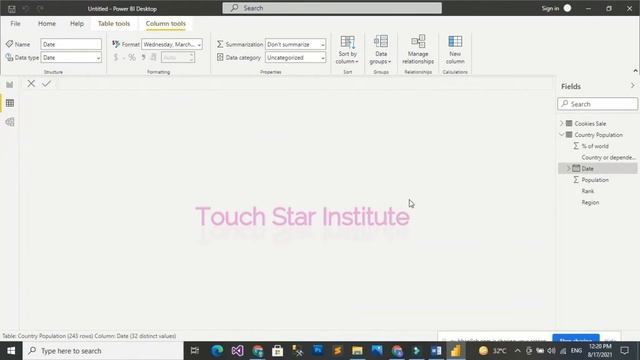
Task: Select the Rank field
Action: click(x=588, y=191)
